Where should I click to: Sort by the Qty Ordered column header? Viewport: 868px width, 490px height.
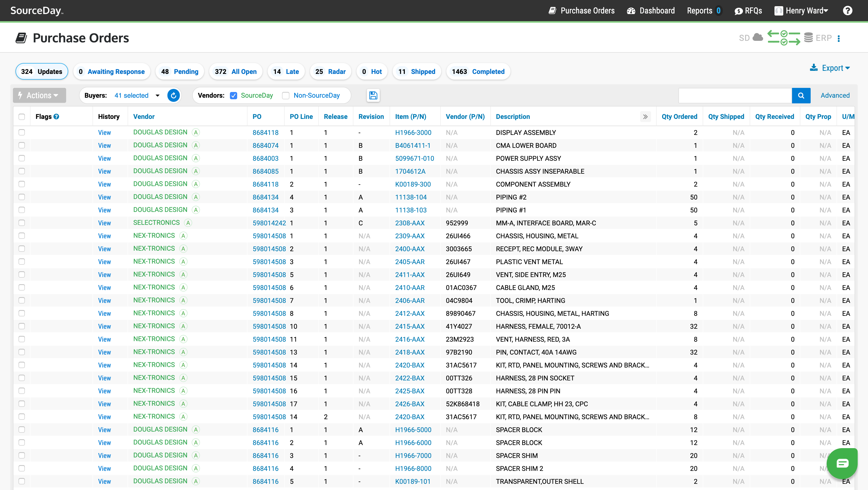679,117
